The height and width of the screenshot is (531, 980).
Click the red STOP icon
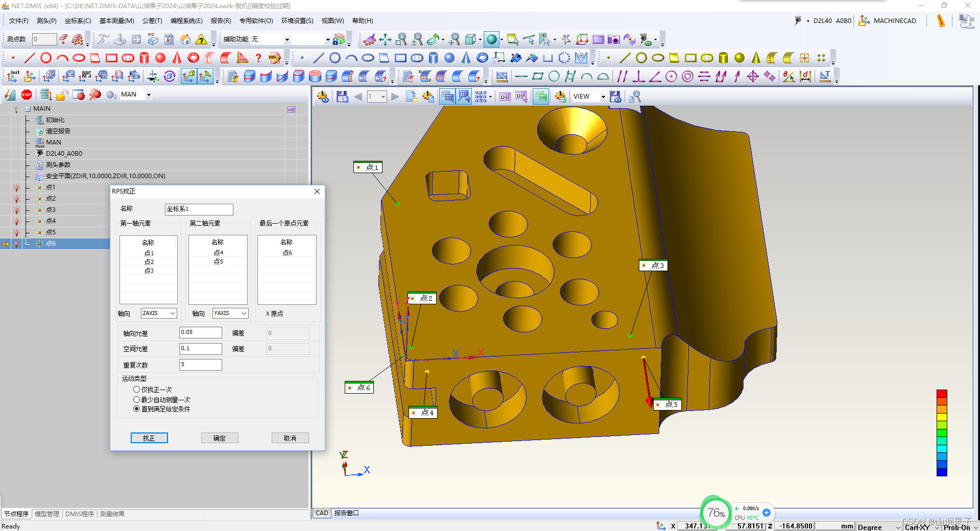(27, 94)
